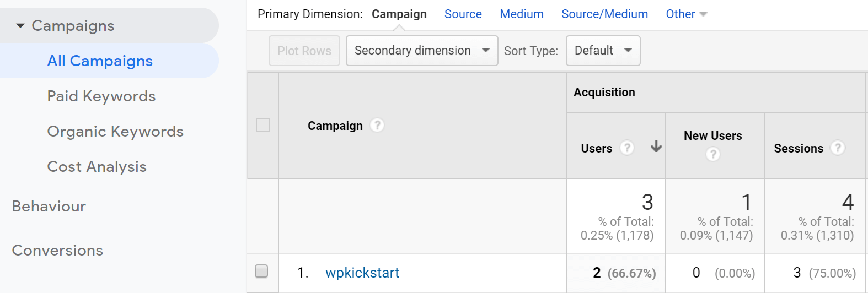This screenshot has height=293, width=868.
Task: Click the New Users help icon
Action: pos(713,155)
